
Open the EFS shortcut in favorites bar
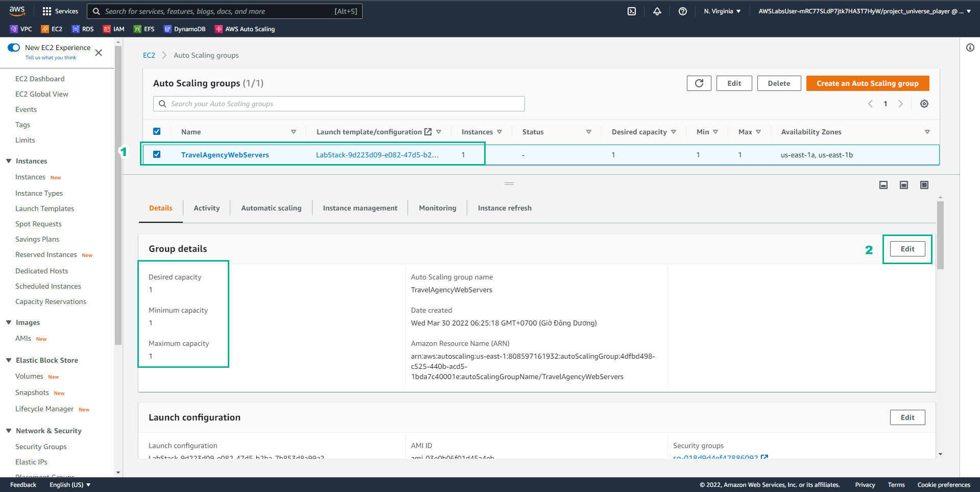[x=144, y=29]
